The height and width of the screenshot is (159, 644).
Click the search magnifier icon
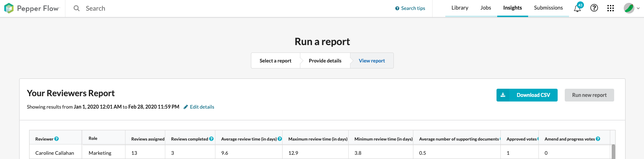tap(76, 8)
